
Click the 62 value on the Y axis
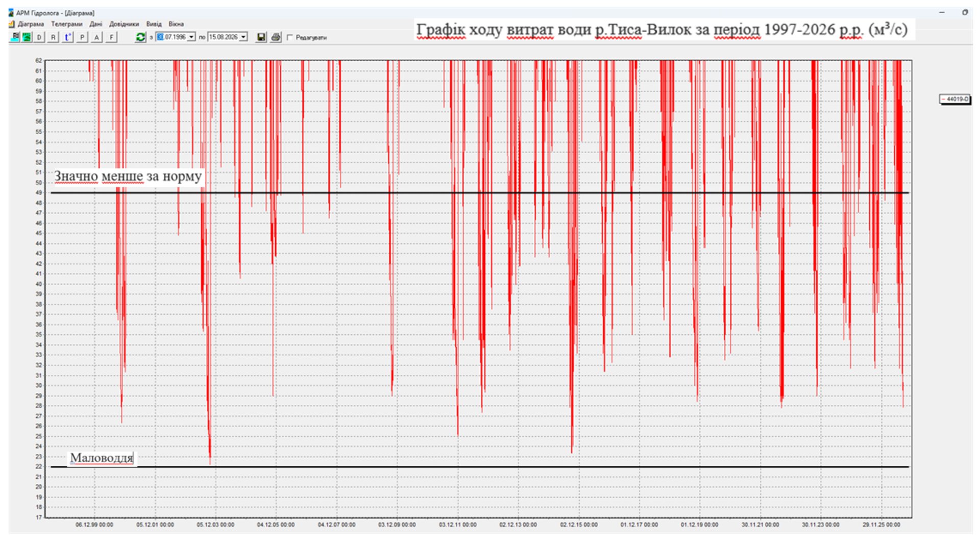(x=39, y=60)
